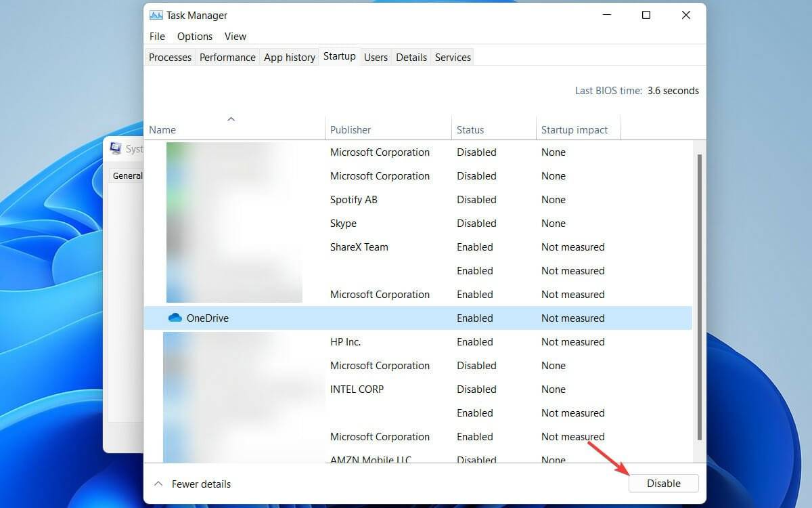Viewport: 812px width, 508px height.
Task: Click the Task Manager title bar icon
Action: point(156,14)
